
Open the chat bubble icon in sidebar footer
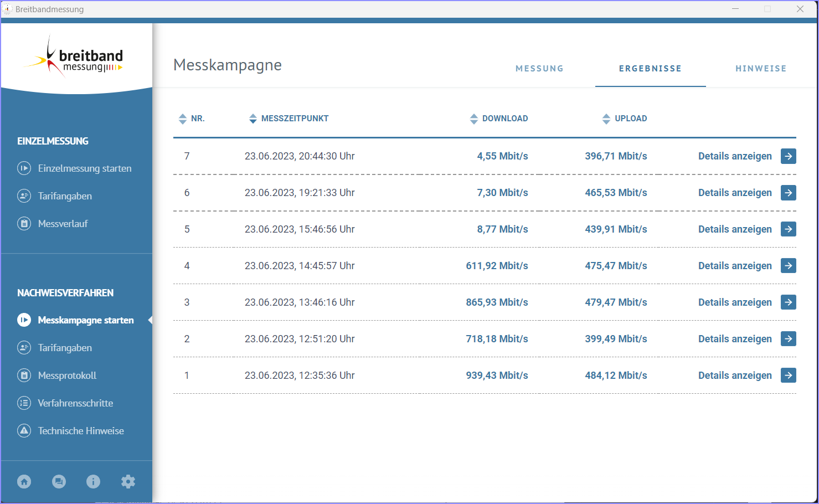pos(59,482)
